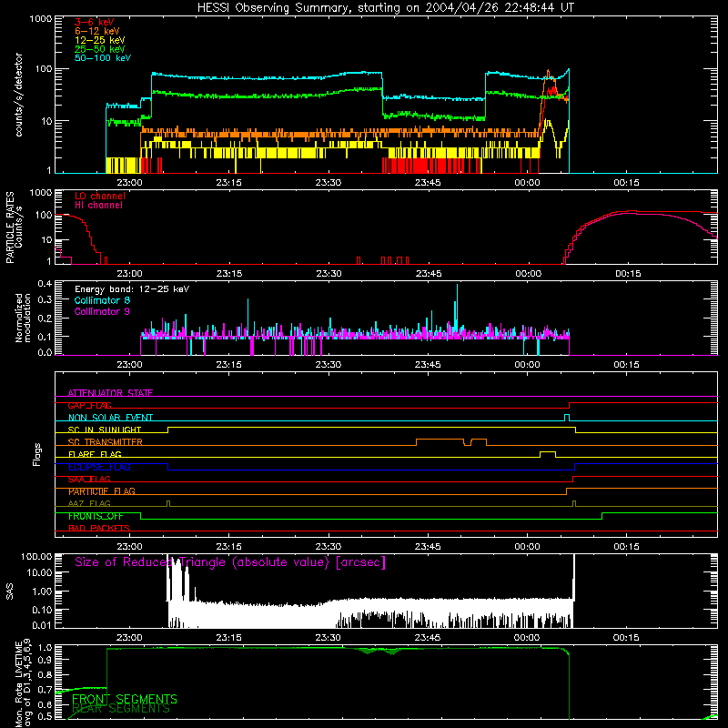
Task: Click the 0.4 tick on the modulation axis
Action: point(45,283)
